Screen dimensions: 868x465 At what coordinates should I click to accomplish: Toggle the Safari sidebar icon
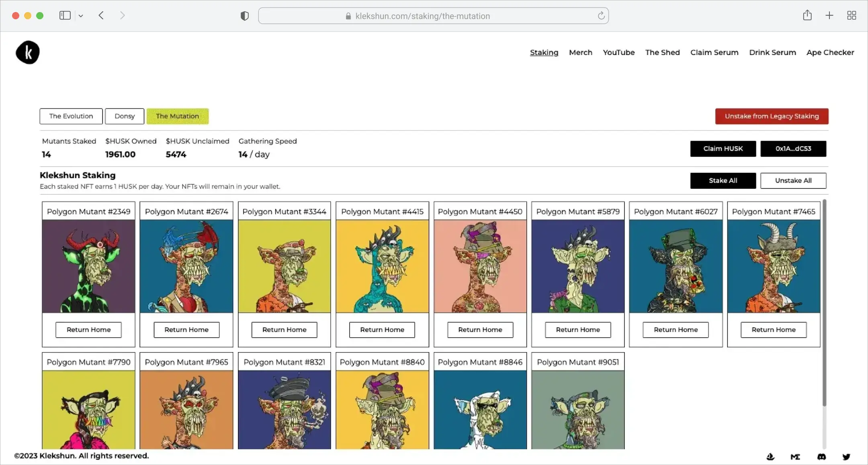tap(65, 16)
